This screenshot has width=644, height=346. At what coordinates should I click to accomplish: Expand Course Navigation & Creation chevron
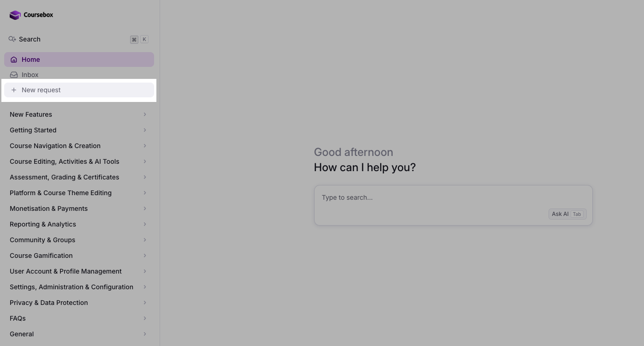[x=145, y=146]
